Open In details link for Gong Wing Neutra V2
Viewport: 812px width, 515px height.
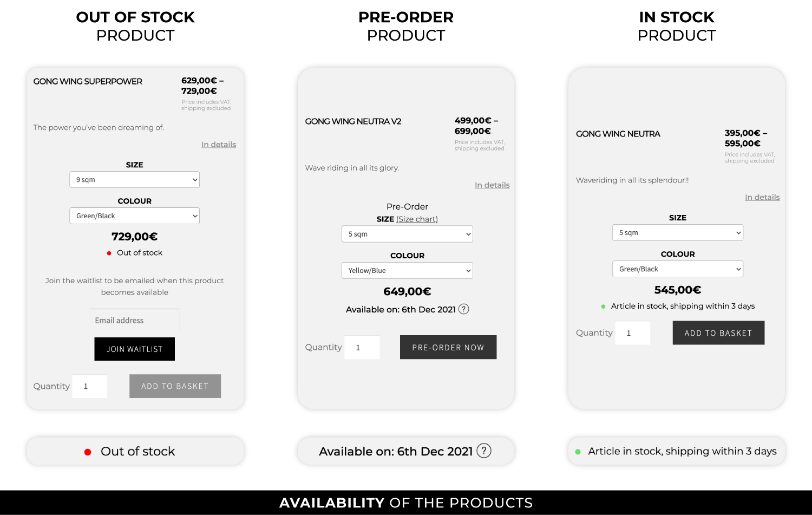pos(492,185)
